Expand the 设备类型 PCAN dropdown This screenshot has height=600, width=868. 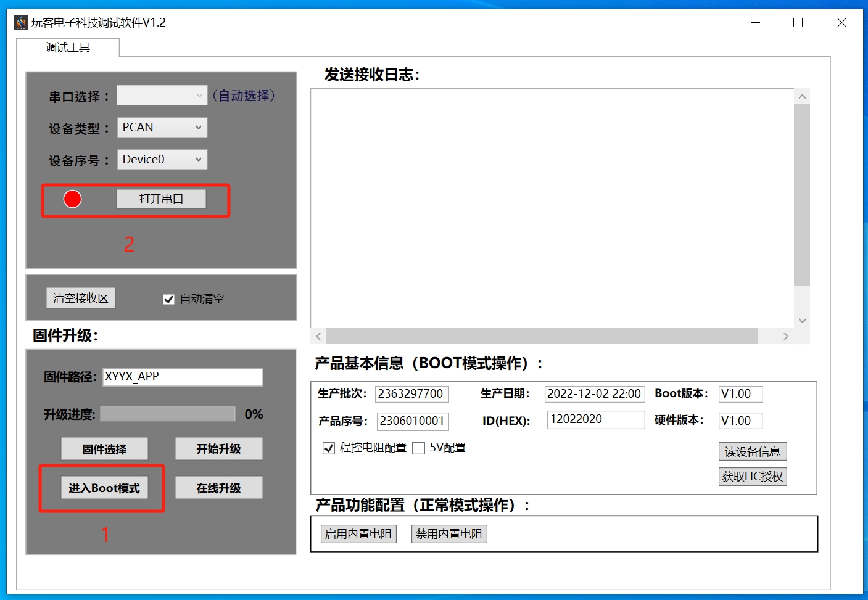pyautogui.click(x=162, y=128)
